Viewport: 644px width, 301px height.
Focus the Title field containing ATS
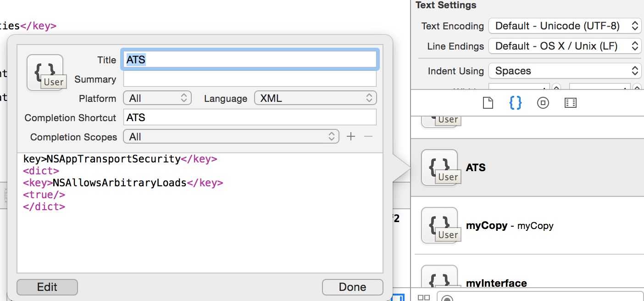[250, 60]
